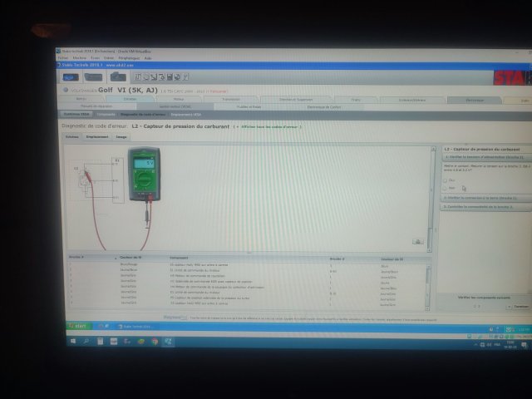Select the Solutions tab

point(72,136)
